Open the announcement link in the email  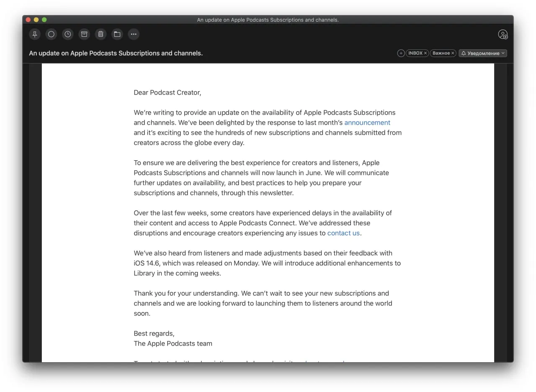367,123
